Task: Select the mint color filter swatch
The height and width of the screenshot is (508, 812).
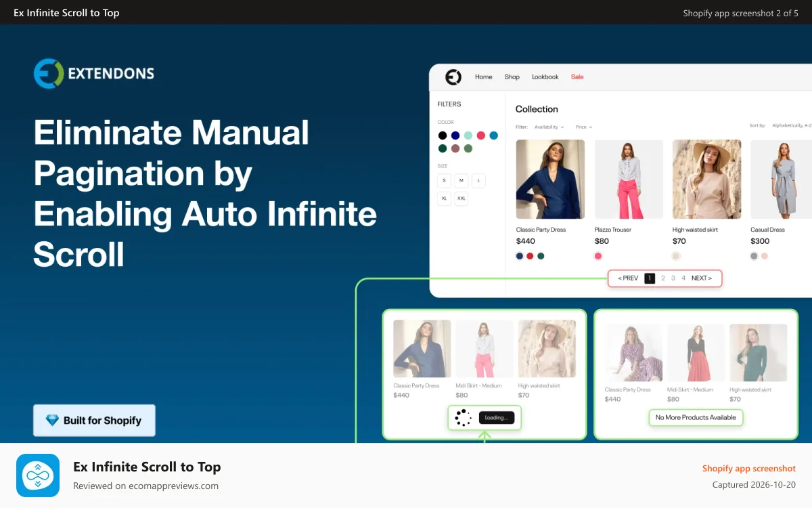Action: 468,135
